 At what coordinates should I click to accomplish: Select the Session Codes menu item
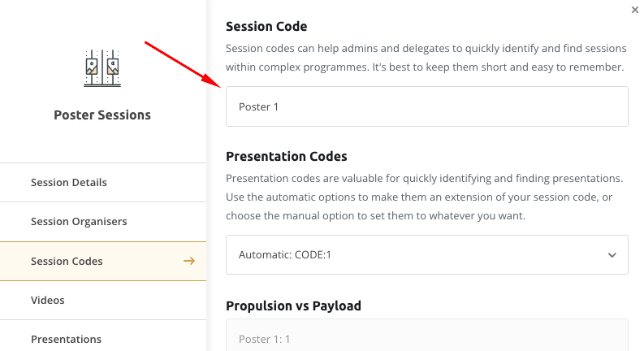[x=103, y=261]
